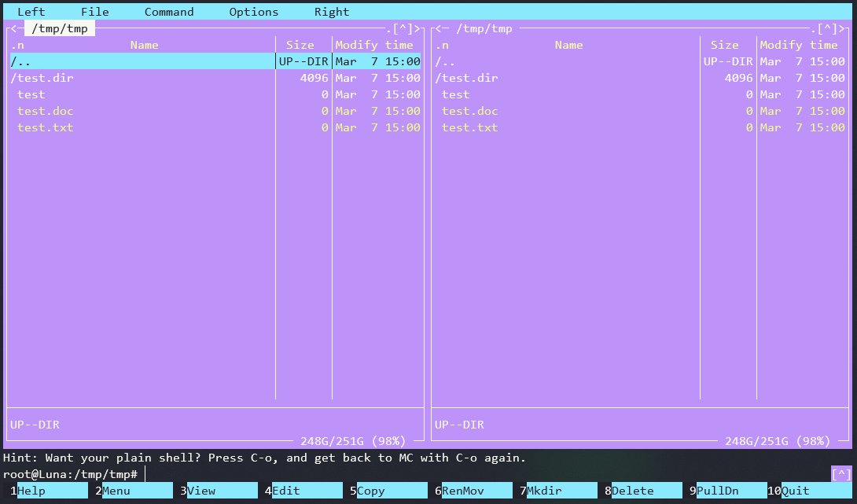The image size is (857, 504).
Task: Open the Command pulldown menu
Action: [x=168, y=11]
